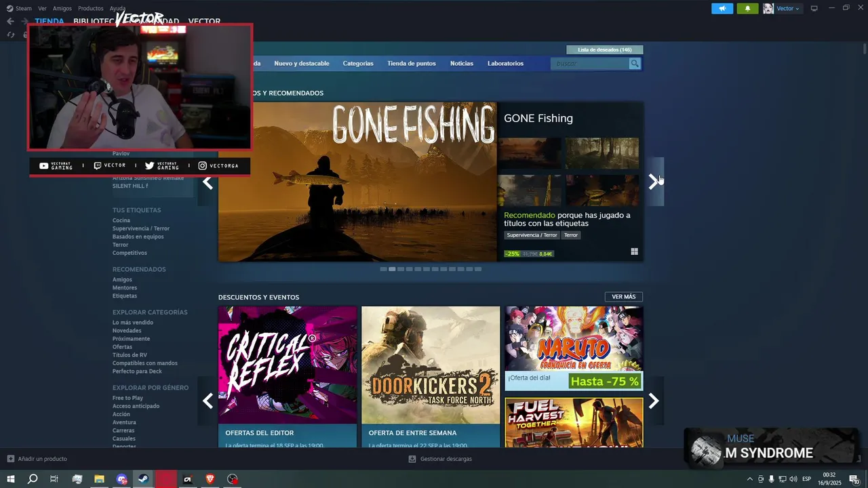Show hidden system tray icons
Image resolution: width=868 pixels, height=488 pixels.
pyautogui.click(x=749, y=479)
